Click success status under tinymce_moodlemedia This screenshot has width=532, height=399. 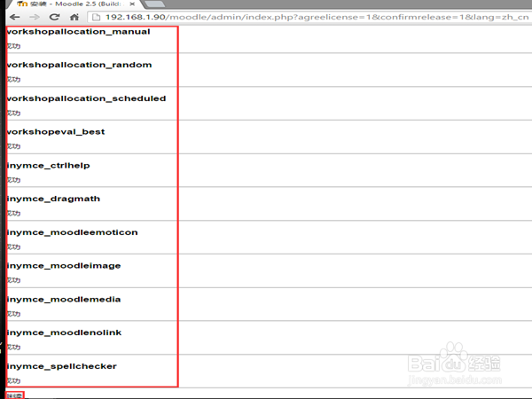pos(13,314)
